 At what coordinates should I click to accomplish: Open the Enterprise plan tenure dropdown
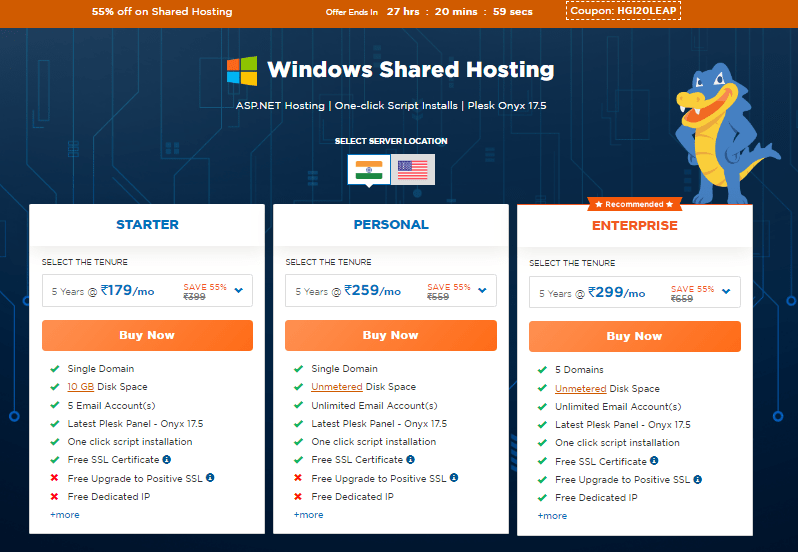635,292
